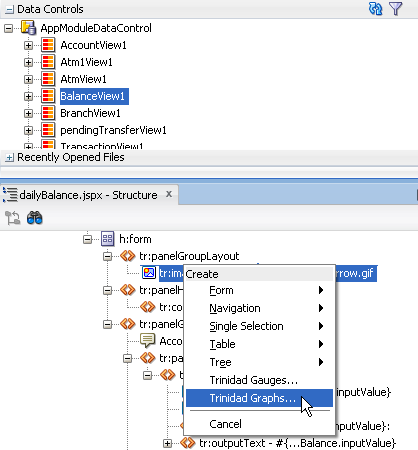Select tr:panelGroupLayout in structure tree
The height and width of the screenshot is (450, 418).
pos(189,256)
